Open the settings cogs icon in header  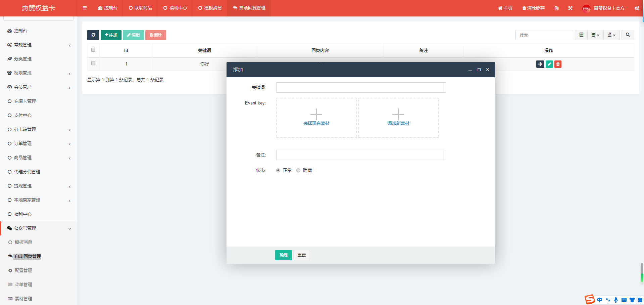pos(637,8)
